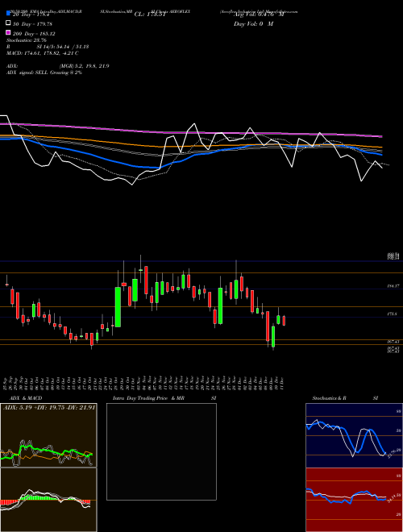Open the blue-background Stochastics chart panel

[x=354, y=435]
